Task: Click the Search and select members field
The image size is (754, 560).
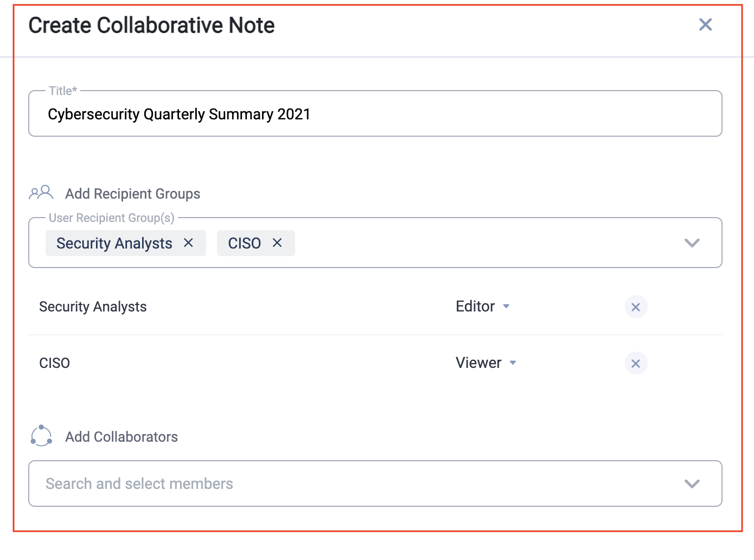Action: 375,483
